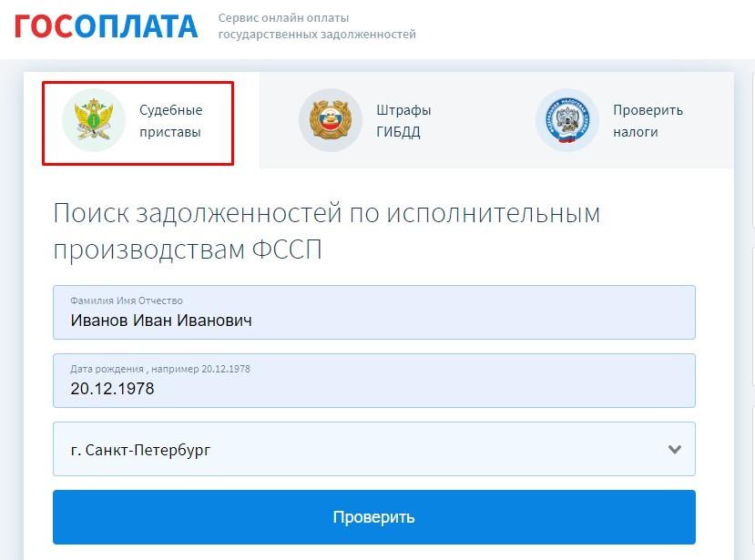Open the г. Санкт-Петербург region dropdown
The image size is (755, 560).
point(374,449)
